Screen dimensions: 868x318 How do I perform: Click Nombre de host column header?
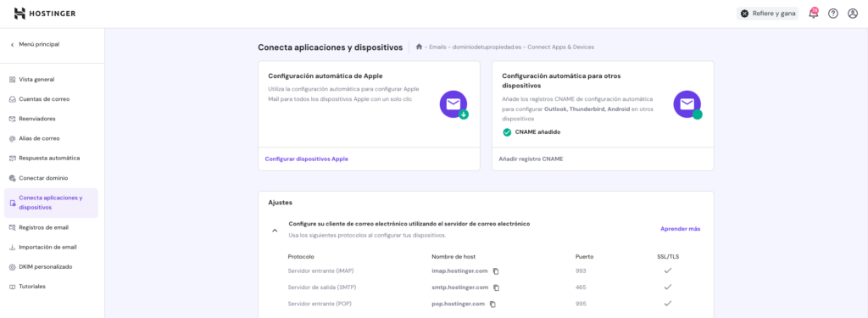click(453, 256)
